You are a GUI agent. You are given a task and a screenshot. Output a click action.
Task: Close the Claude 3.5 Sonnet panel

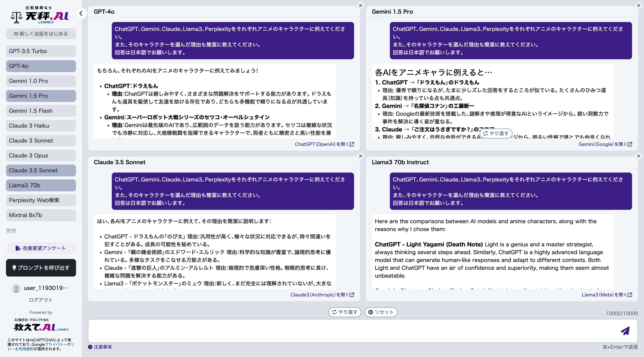361,156
